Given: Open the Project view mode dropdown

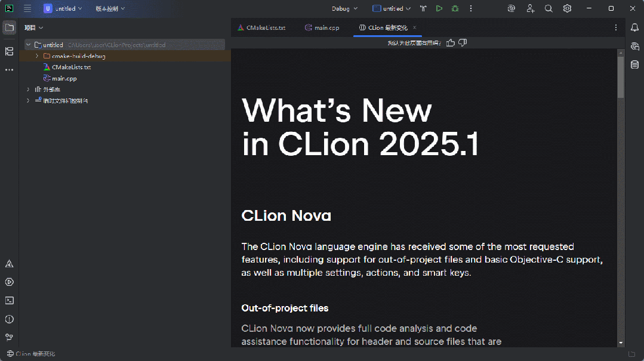Looking at the screenshot, I should tap(33, 27).
